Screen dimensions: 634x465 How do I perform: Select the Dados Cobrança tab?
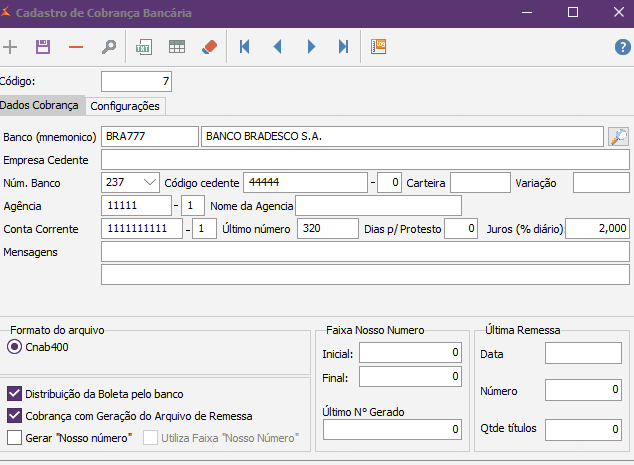[42, 106]
